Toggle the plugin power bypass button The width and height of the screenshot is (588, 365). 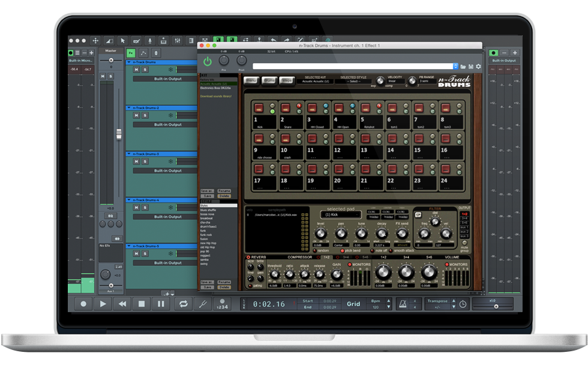pos(208,61)
